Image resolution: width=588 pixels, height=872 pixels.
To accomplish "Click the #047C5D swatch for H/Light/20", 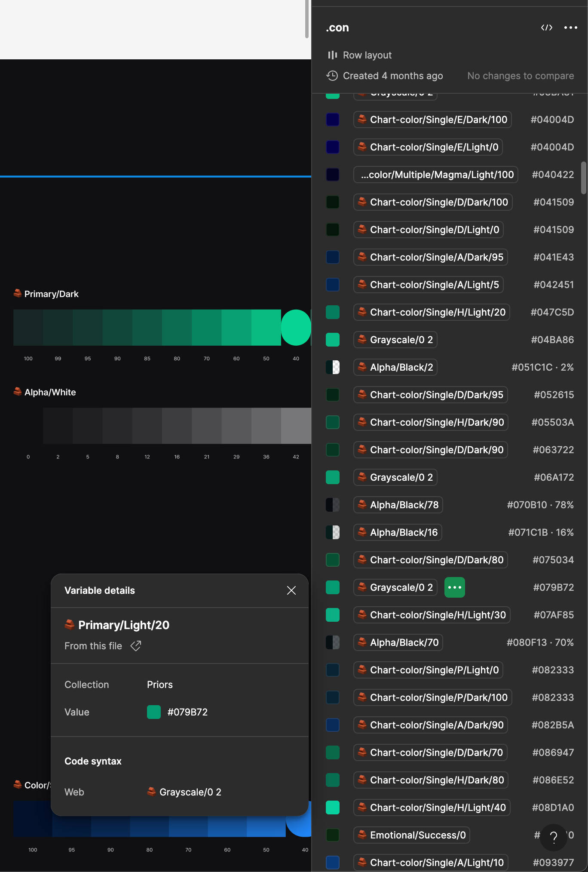I will (x=333, y=312).
